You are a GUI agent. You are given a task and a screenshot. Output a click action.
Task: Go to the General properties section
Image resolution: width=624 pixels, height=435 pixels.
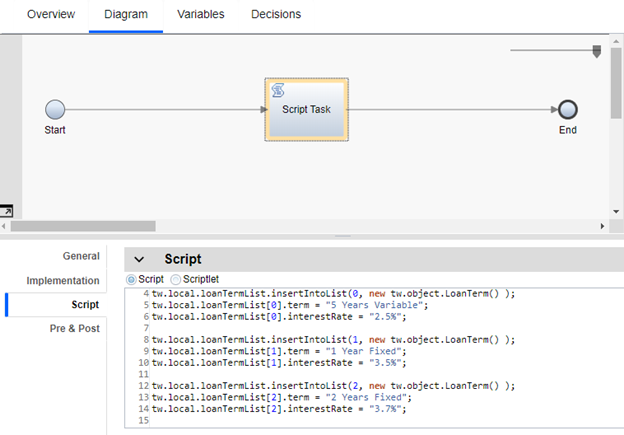click(81, 256)
